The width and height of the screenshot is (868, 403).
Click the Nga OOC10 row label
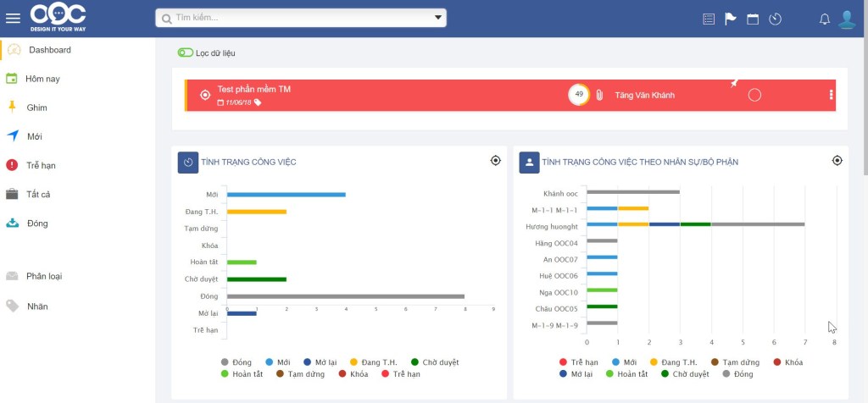559,292
